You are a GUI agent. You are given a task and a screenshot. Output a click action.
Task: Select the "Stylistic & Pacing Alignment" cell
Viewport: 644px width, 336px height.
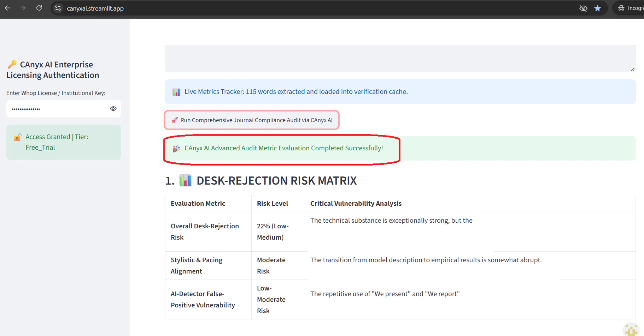point(208,265)
